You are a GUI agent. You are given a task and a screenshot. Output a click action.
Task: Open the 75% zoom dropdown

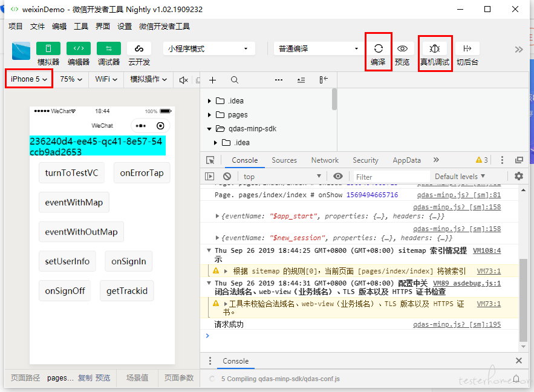point(71,79)
